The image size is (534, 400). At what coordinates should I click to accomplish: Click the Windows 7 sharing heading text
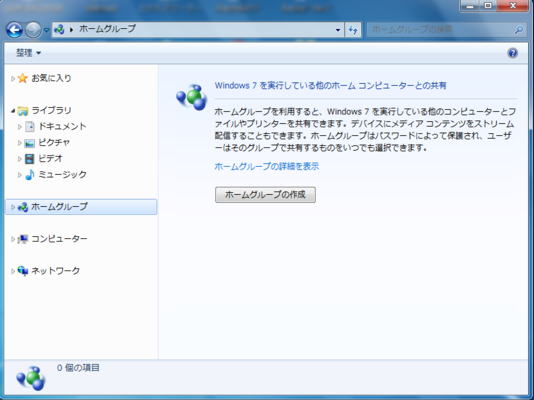tap(330, 85)
